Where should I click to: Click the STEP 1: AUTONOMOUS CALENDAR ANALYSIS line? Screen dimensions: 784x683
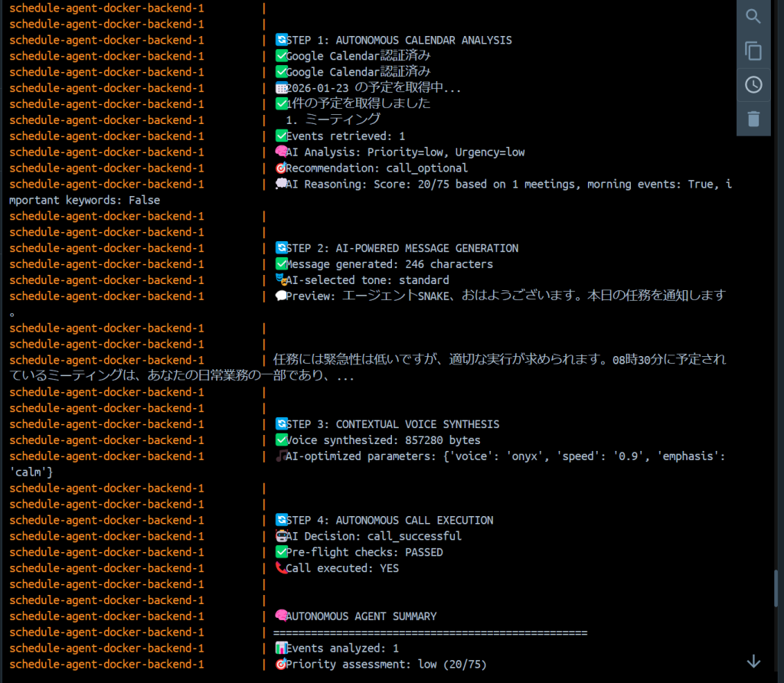tap(398, 40)
